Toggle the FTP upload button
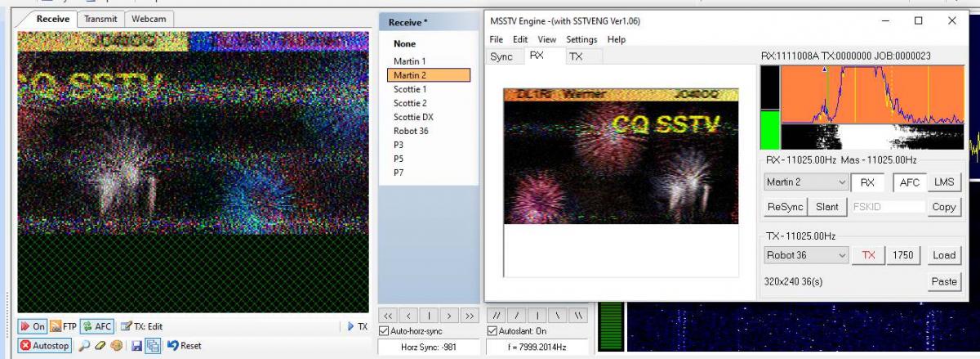Image resolution: width=980 pixels, height=359 pixels. (64, 326)
